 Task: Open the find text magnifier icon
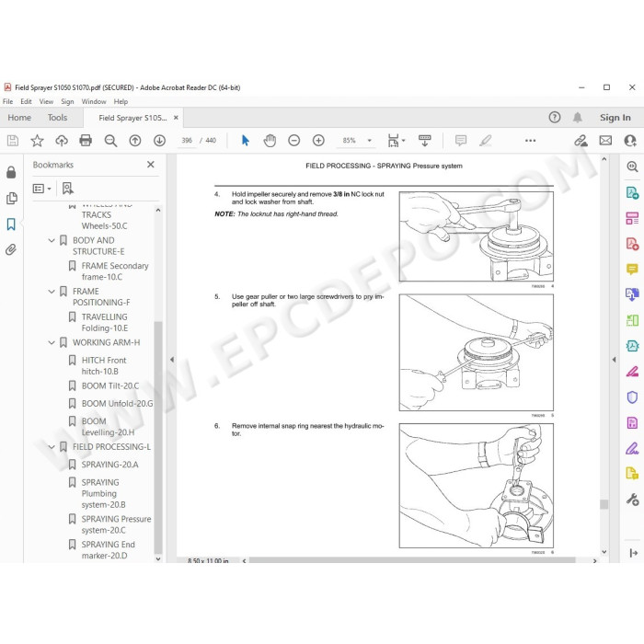[110, 141]
